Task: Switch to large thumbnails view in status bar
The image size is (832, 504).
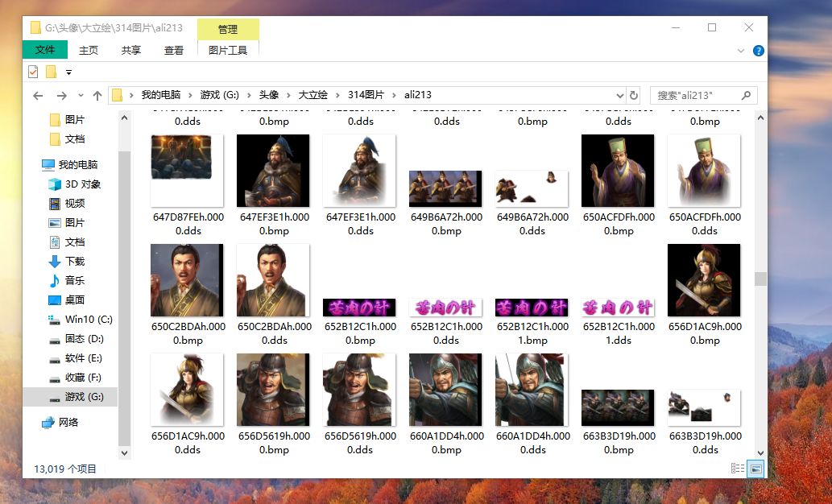Action: [755, 469]
